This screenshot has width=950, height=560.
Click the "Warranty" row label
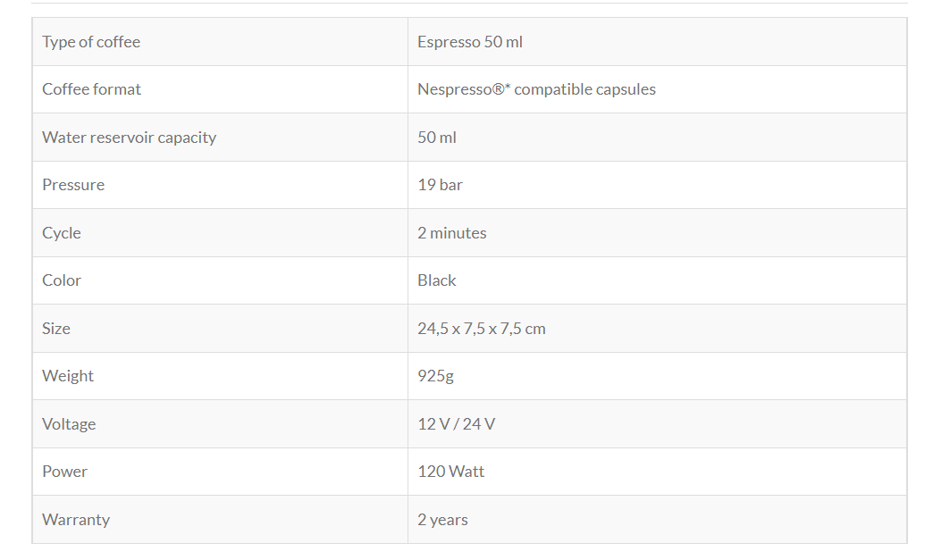(x=76, y=520)
